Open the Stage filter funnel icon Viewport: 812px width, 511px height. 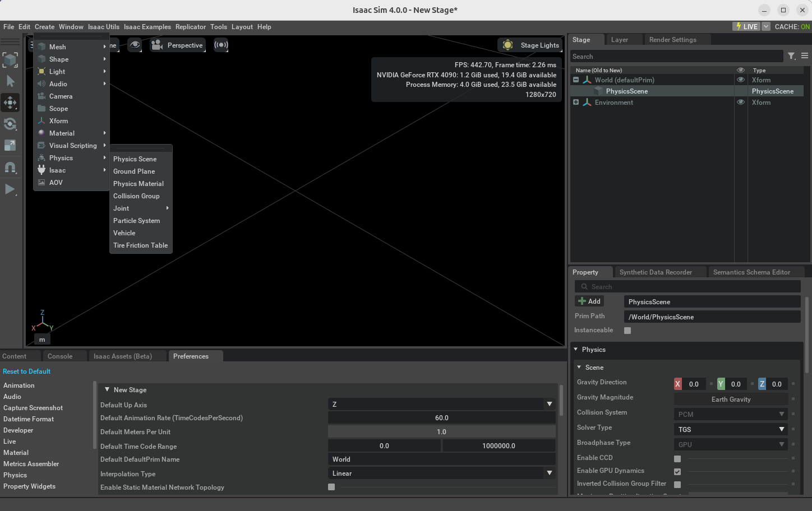[791, 56]
